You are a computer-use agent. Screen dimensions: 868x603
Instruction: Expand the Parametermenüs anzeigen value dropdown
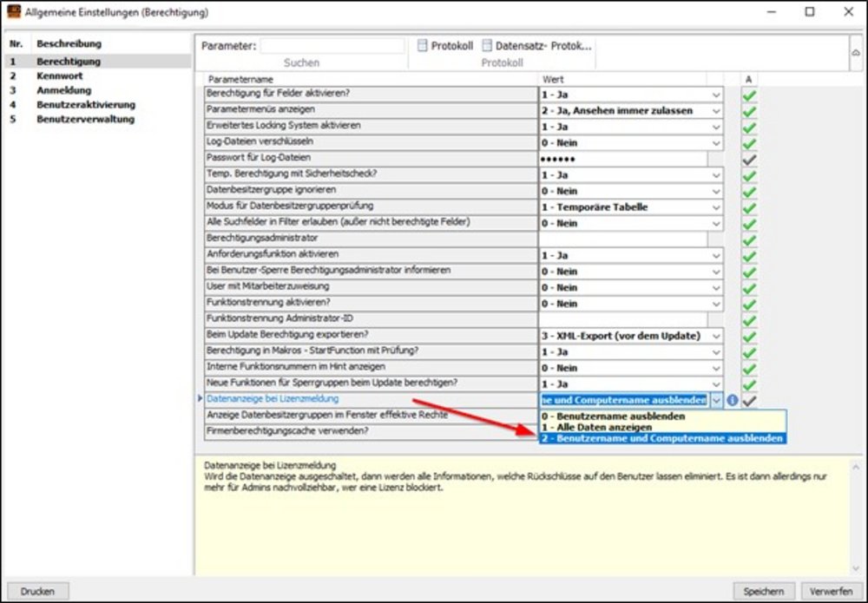716,111
